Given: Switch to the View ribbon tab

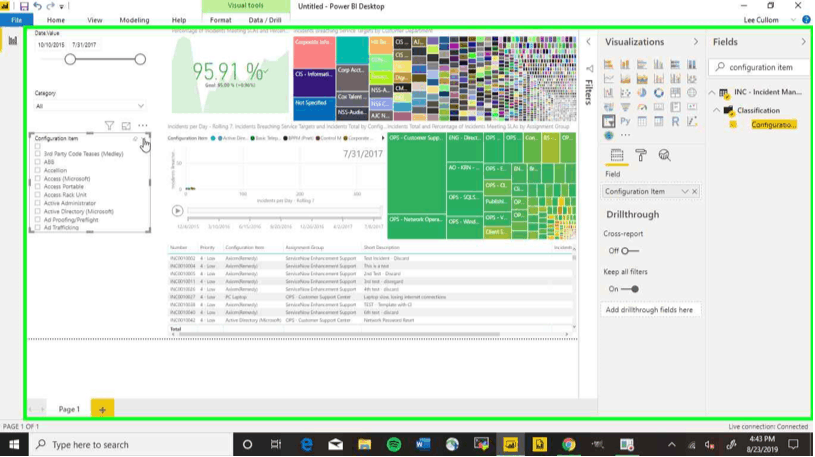Looking at the screenshot, I should [x=95, y=20].
